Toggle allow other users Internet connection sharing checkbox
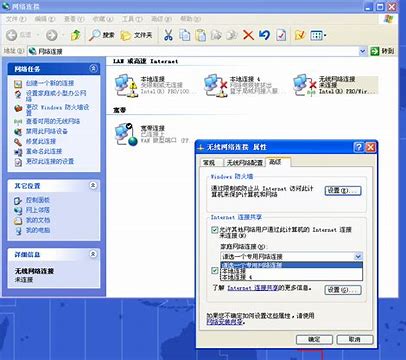The height and width of the screenshot is (360, 406). coord(215,229)
